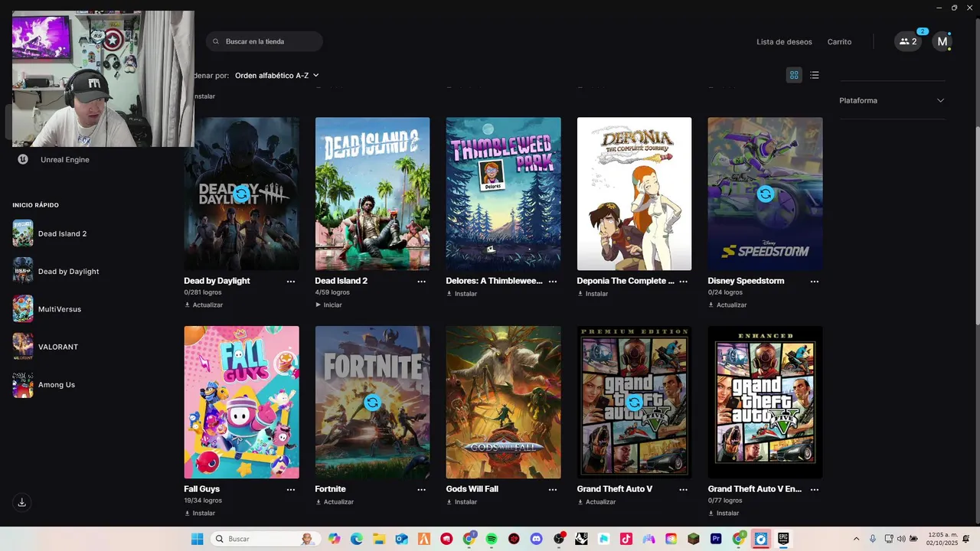The width and height of the screenshot is (980, 551).
Task: Open Deponia The Complete options menu
Action: tap(684, 282)
